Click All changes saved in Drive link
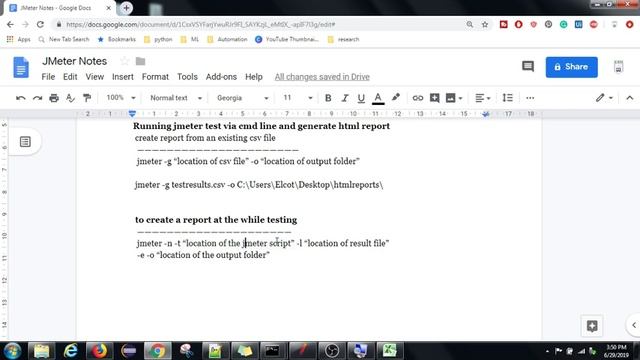 322,77
